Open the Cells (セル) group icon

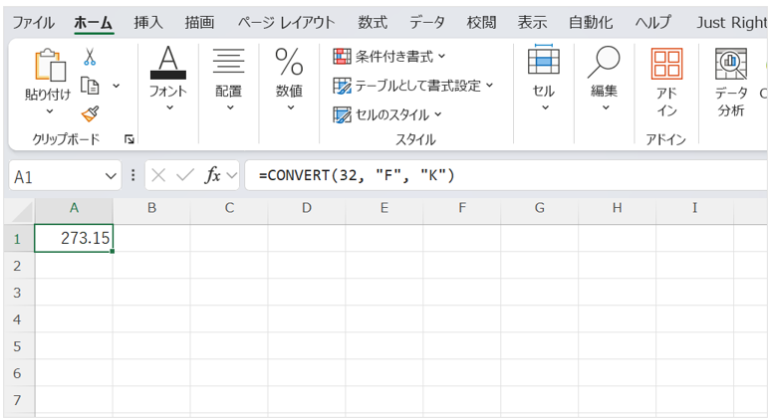coord(544,59)
